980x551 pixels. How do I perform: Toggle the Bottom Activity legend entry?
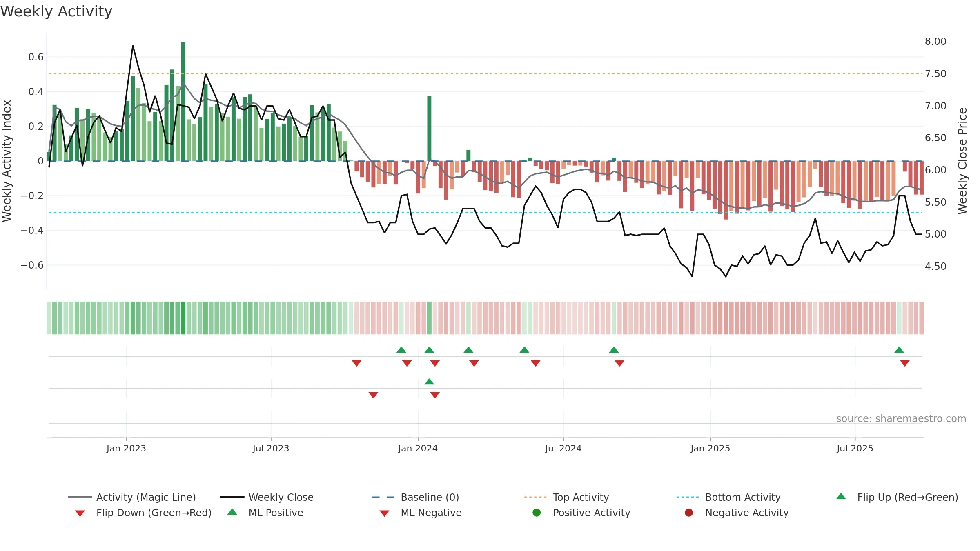(x=728, y=497)
